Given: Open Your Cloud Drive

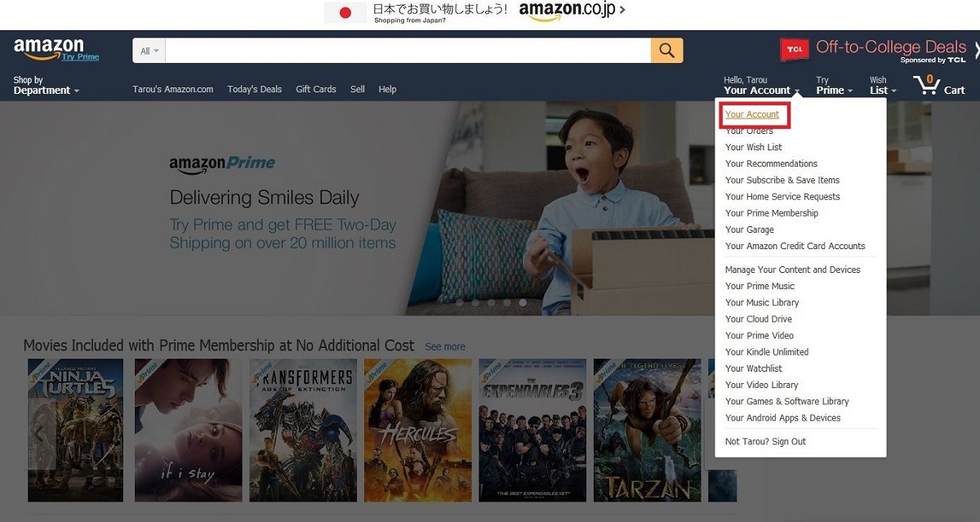Looking at the screenshot, I should 759,319.
